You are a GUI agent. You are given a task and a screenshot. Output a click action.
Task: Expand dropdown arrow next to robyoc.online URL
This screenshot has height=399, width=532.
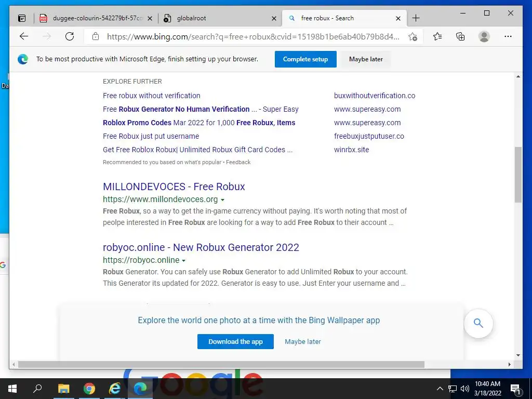coord(183,261)
